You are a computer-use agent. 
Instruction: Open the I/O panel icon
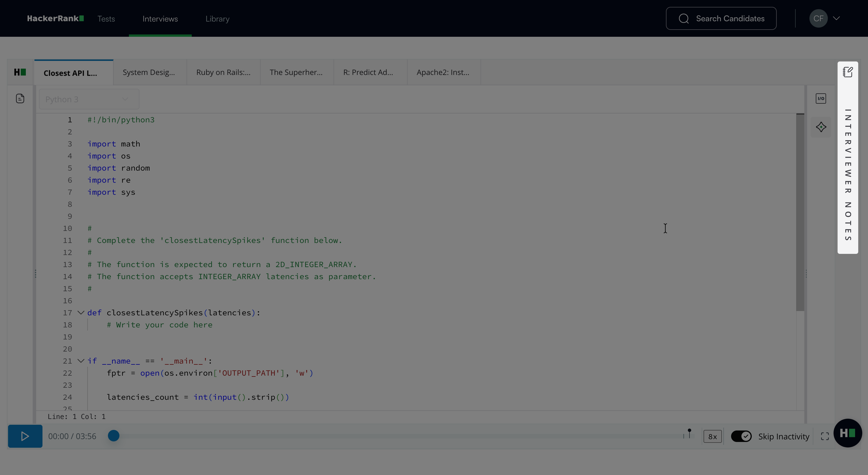point(821,99)
